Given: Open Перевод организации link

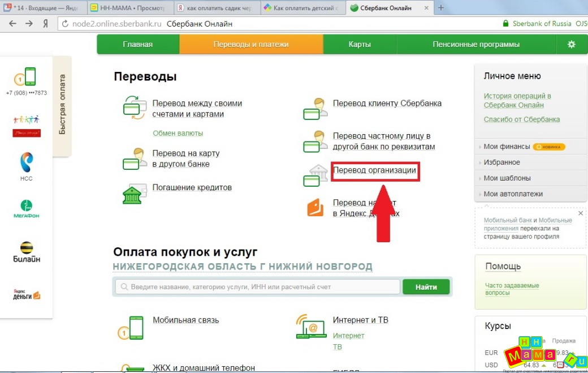Looking at the screenshot, I should tap(375, 170).
